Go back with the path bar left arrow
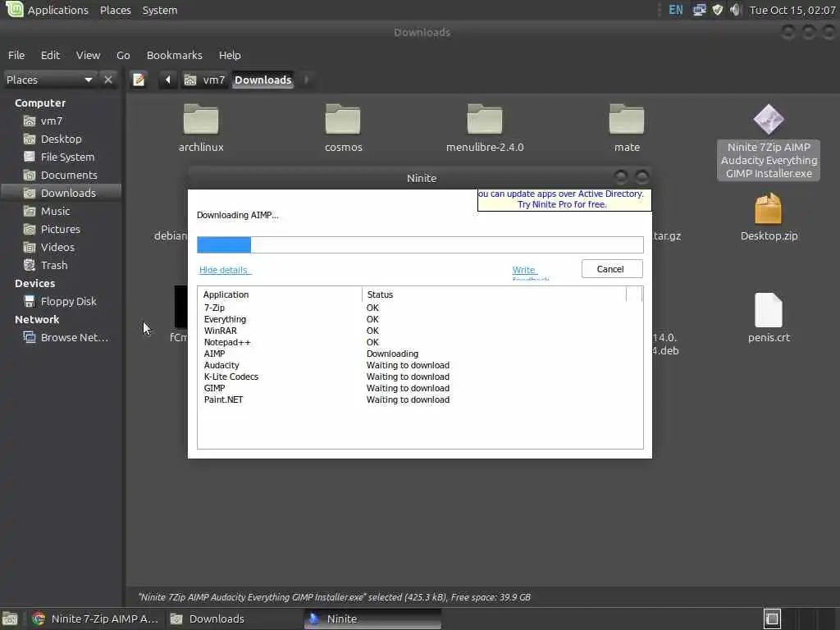This screenshot has width=840, height=630. pos(167,80)
